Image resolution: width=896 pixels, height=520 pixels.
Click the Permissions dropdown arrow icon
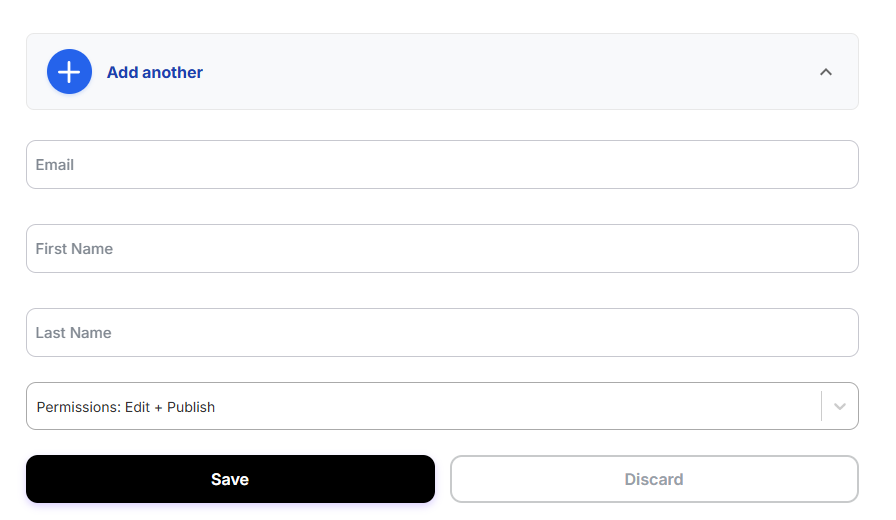840,407
